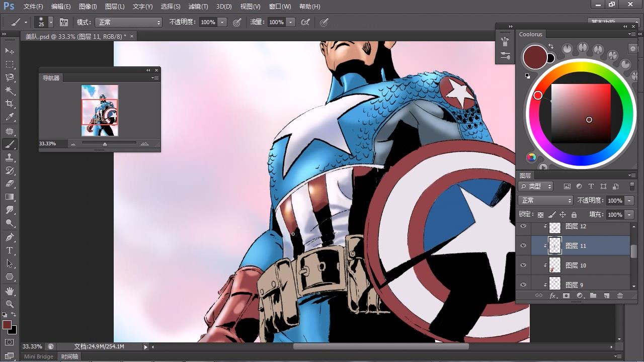Select the Magic Wand tool

10,90
